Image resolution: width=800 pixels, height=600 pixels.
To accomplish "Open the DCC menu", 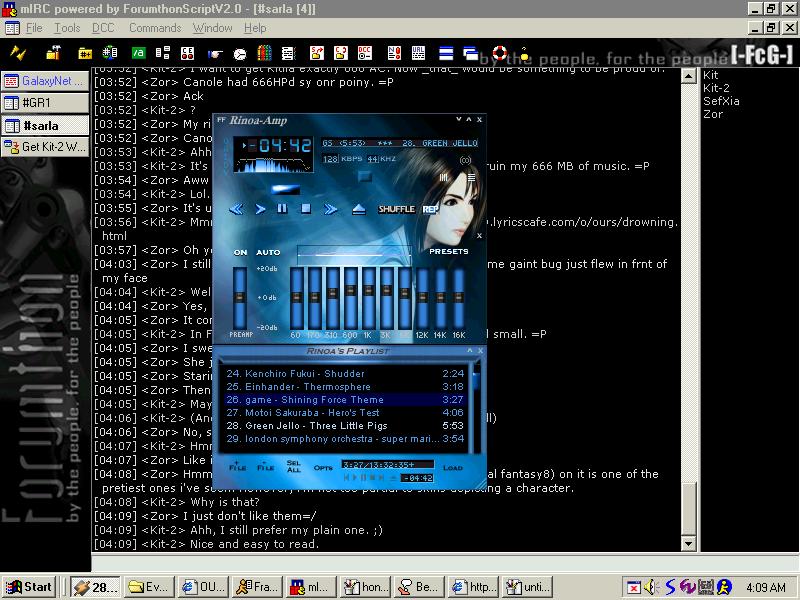I will (x=103, y=28).
